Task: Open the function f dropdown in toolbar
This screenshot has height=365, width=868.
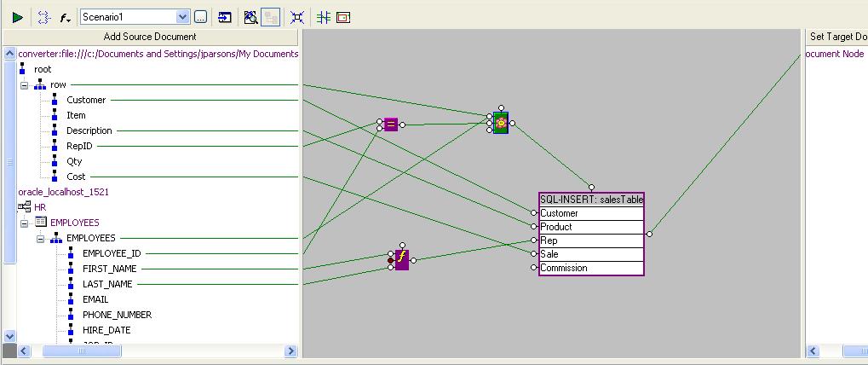Action: 66,17
